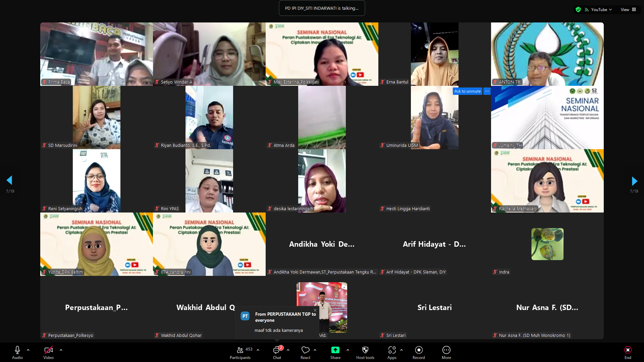
Task: Select Erna Bantul video tile
Action: click(435, 54)
